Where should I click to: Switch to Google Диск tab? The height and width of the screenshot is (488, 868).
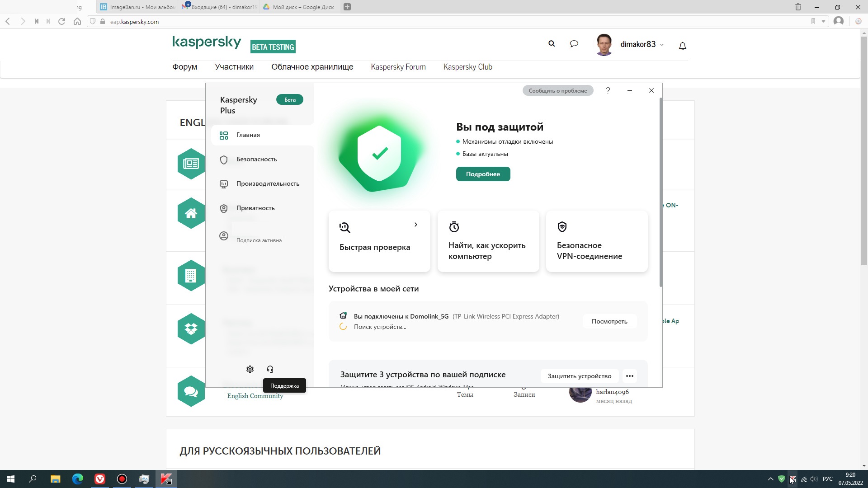pos(299,7)
